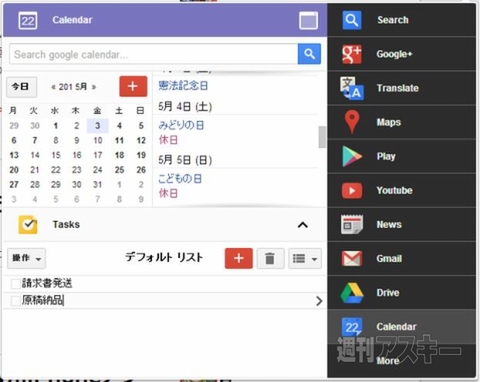Open details arrow for 原稿納品 task
The height and width of the screenshot is (382, 480).
point(319,301)
